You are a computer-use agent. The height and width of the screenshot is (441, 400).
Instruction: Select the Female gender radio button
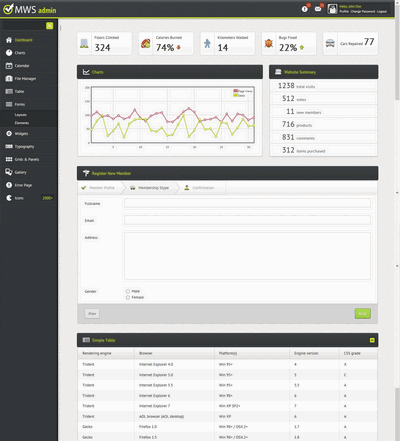point(128,297)
